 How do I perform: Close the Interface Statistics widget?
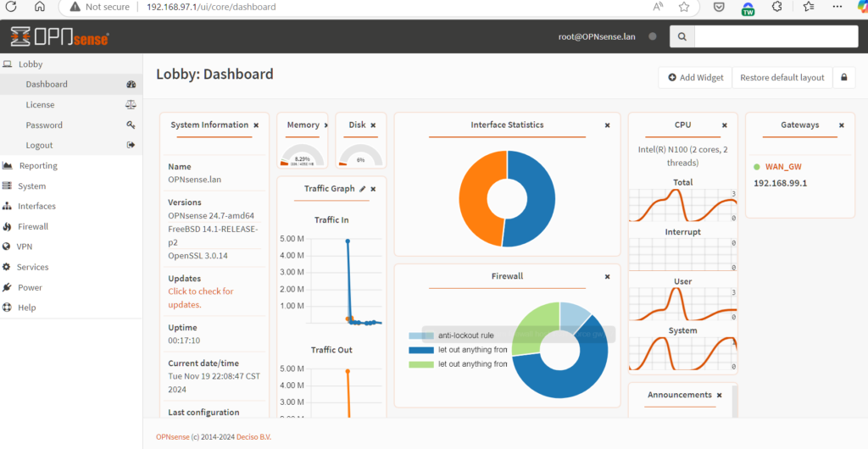(x=607, y=125)
